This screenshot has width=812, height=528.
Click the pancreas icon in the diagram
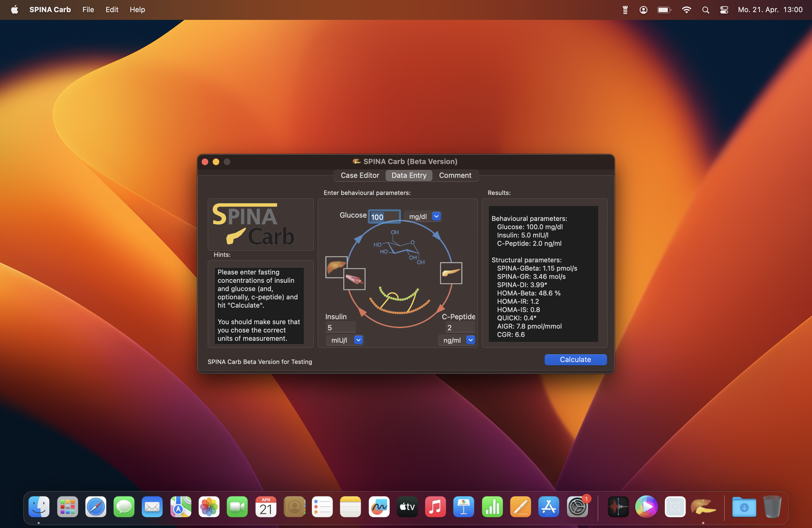pyautogui.click(x=451, y=273)
